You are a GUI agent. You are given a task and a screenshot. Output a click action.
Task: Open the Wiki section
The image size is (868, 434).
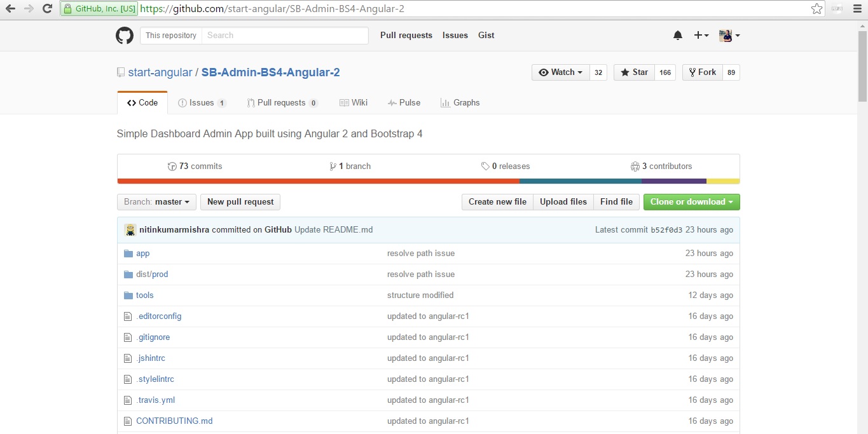(354, 102)
